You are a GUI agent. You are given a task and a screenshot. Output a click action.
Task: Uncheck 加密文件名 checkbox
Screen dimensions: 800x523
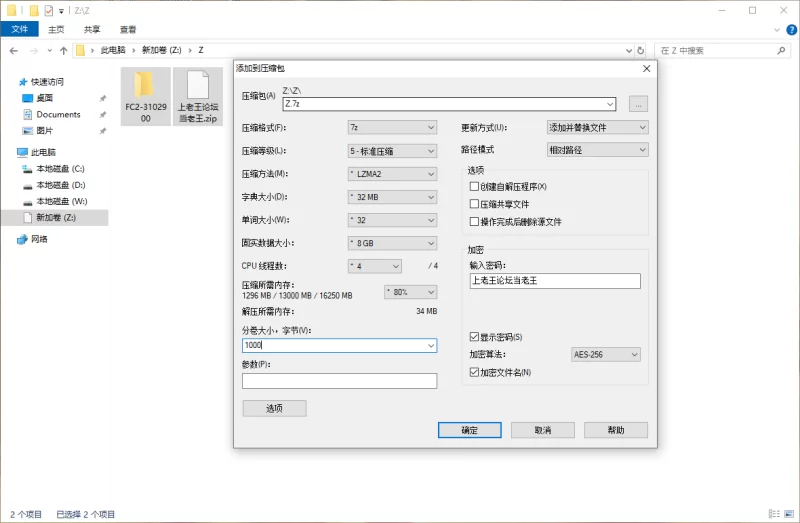point(474,372)
